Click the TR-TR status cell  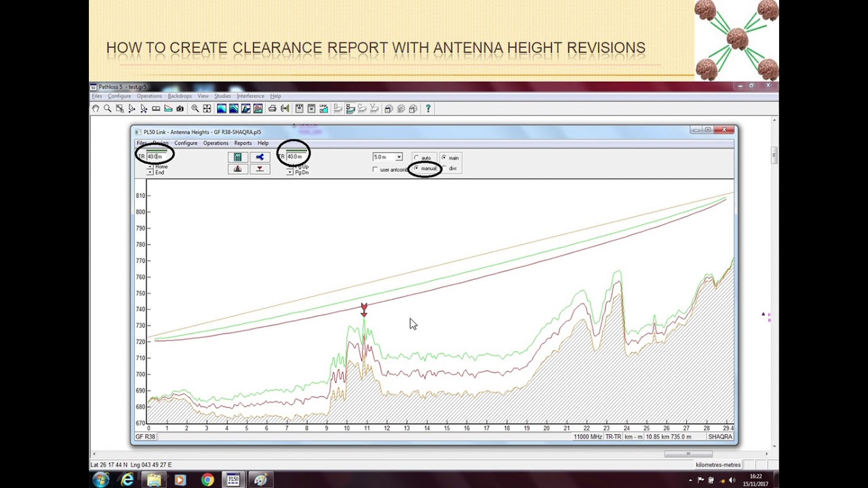(x=614, y=437)
